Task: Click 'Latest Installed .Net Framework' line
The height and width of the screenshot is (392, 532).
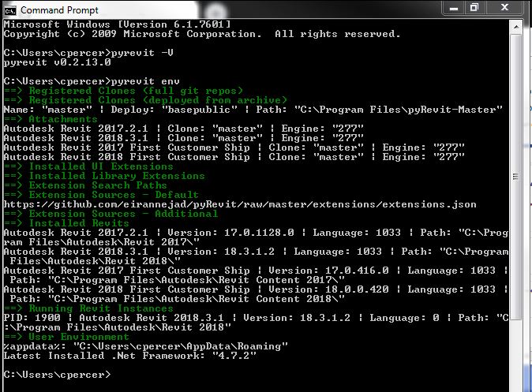Action: coord(130,357)
